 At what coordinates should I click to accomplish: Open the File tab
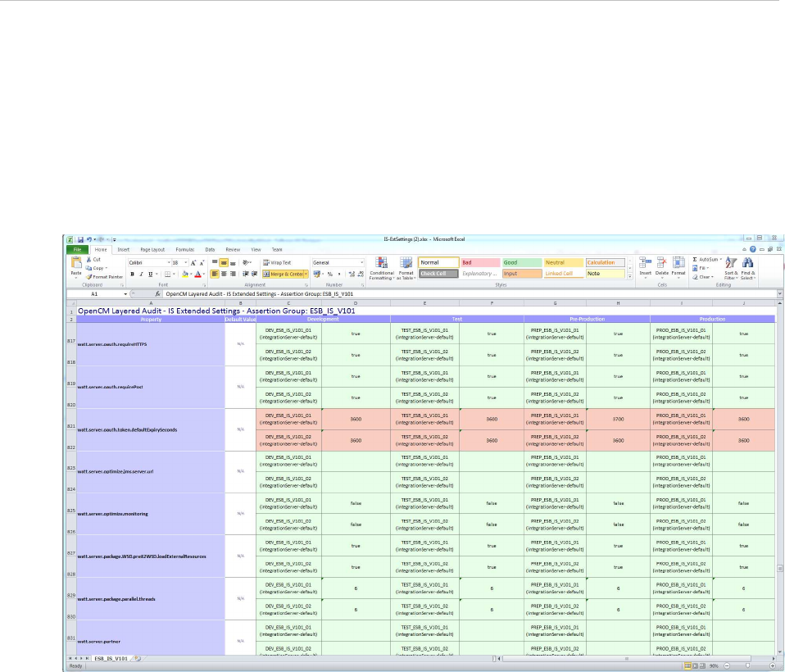pyautogui.click(x=78, y=249)
